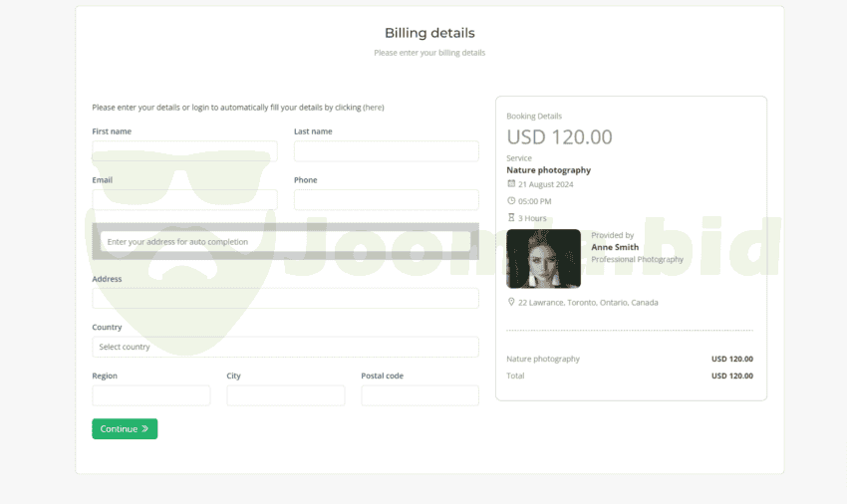Screen dimensions: 847x504
Task: Click the bold Nature photography service title
Action: [548, 170]
